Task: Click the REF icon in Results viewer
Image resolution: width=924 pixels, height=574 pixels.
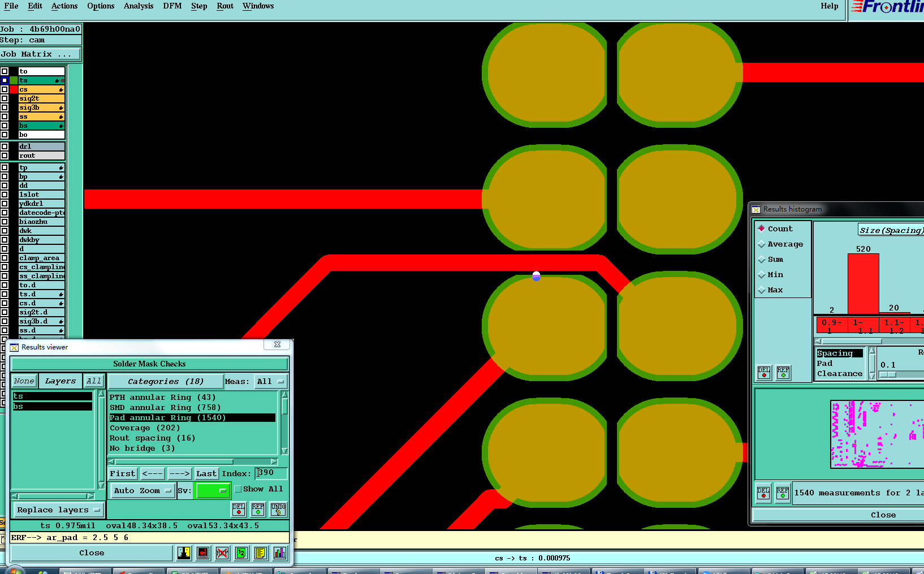Action: 258,509
